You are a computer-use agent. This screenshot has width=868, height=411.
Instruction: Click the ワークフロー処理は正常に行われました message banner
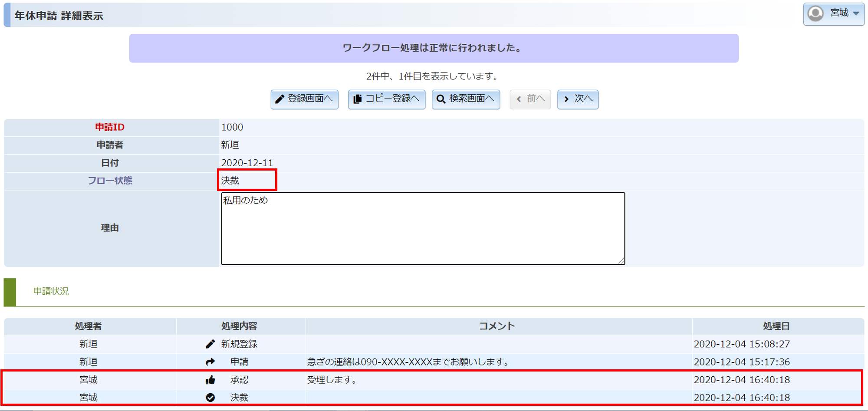434,48
